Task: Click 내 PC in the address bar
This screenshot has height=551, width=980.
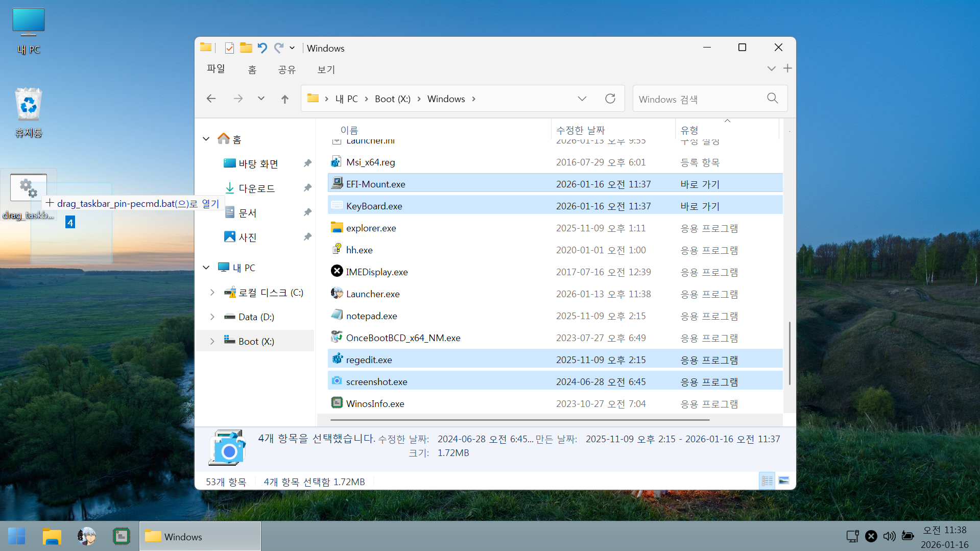Action: 347,99
